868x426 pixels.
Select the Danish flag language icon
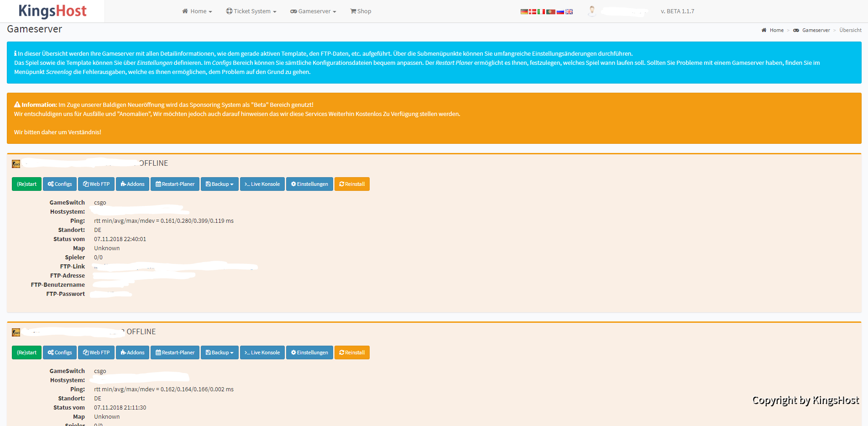click(533, 11)
